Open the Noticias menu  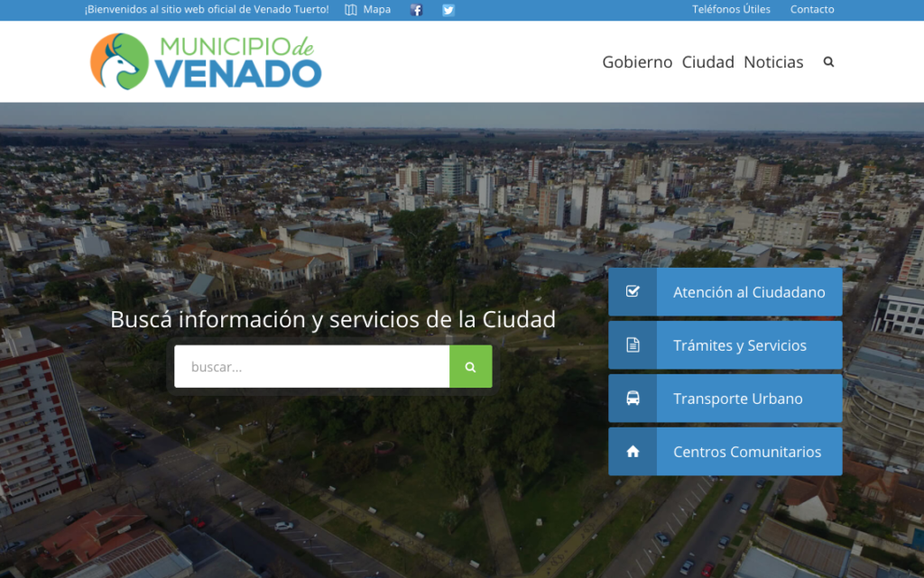point(773,62)
